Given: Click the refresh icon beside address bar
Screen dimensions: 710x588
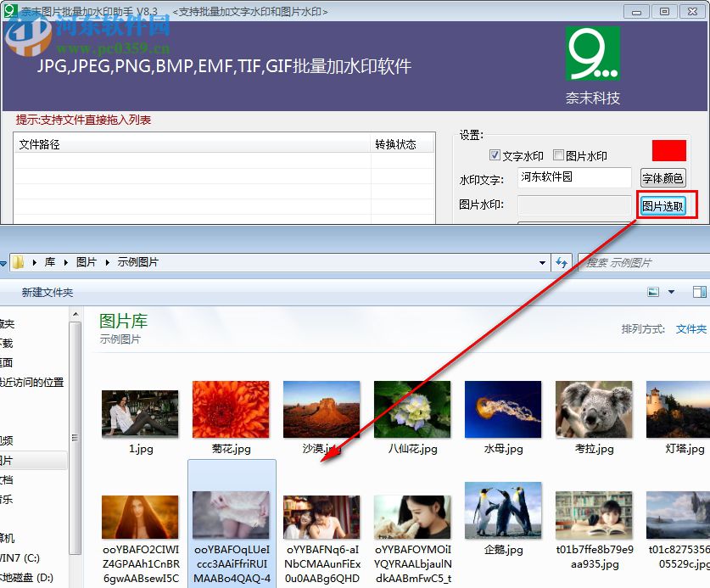Looking at the screenshot, I should 562,262.
